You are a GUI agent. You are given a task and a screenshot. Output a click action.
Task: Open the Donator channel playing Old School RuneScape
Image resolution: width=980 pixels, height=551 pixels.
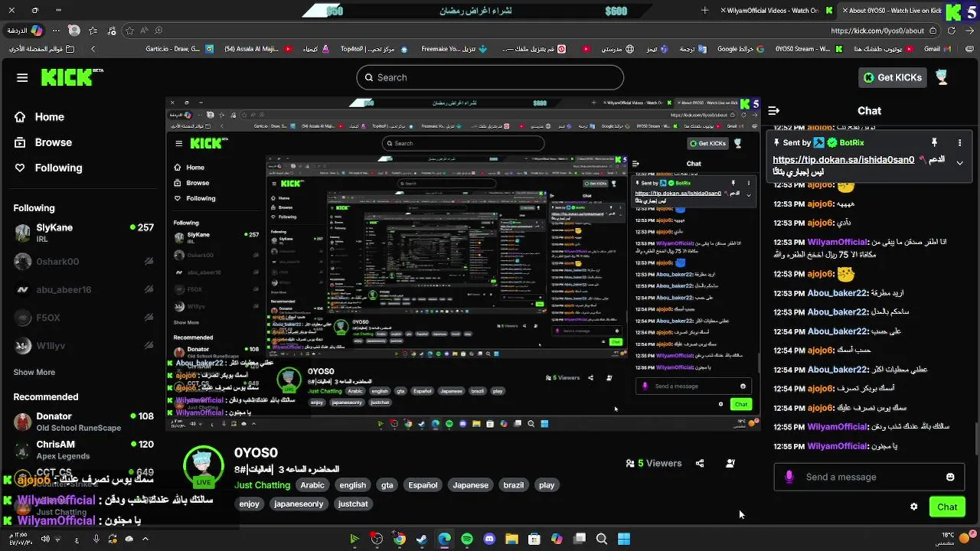(x=83, y=421)
